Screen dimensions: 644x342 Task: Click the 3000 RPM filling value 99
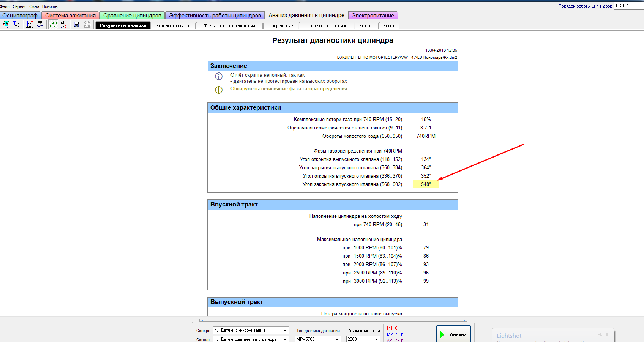point(426,281)
